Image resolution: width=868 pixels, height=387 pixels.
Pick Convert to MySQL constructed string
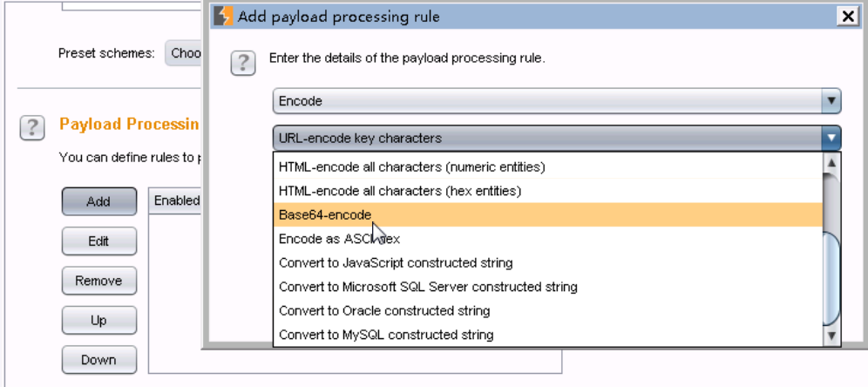click(x=386, y=335)
